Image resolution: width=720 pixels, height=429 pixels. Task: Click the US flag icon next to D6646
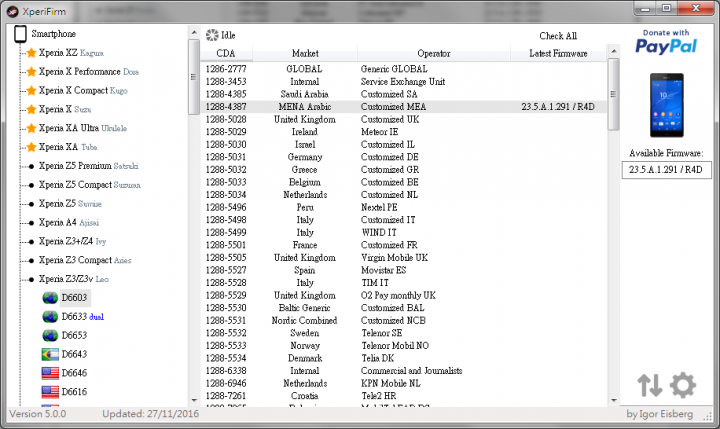click(50, 373)
